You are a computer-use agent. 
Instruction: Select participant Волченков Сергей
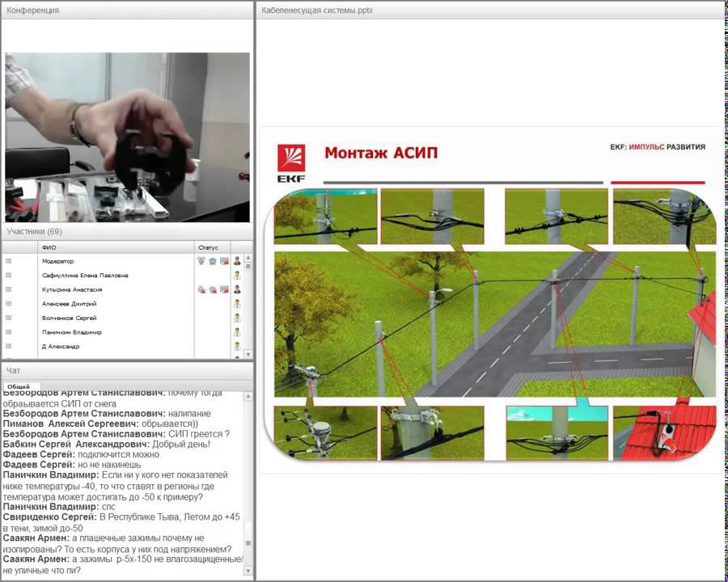(70, 318)
